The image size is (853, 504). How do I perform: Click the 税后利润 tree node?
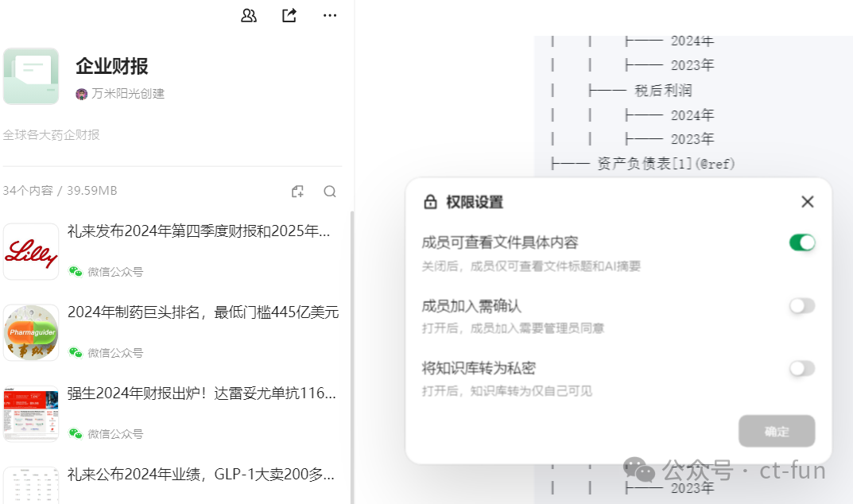(662, 91)
